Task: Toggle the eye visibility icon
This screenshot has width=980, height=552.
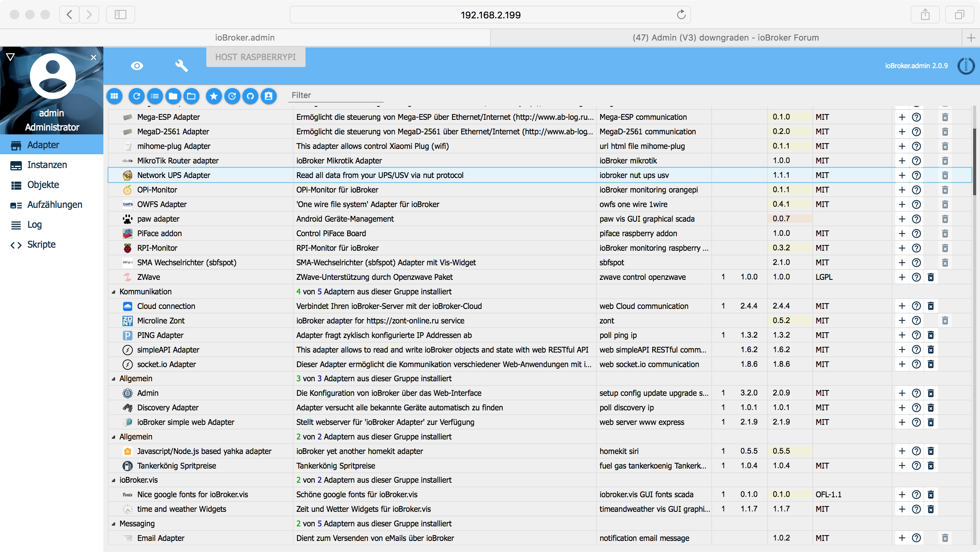Action: coord(137,66)
